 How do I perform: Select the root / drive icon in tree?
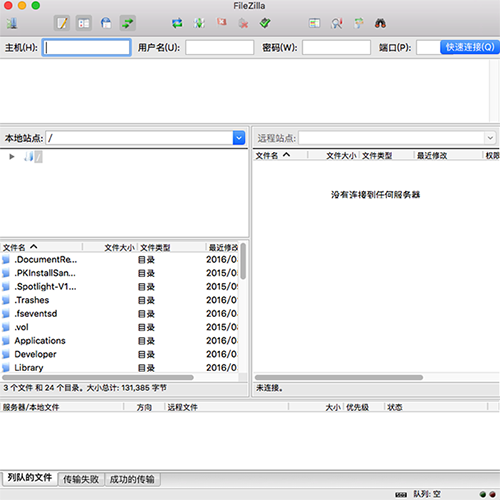[29, 156]
